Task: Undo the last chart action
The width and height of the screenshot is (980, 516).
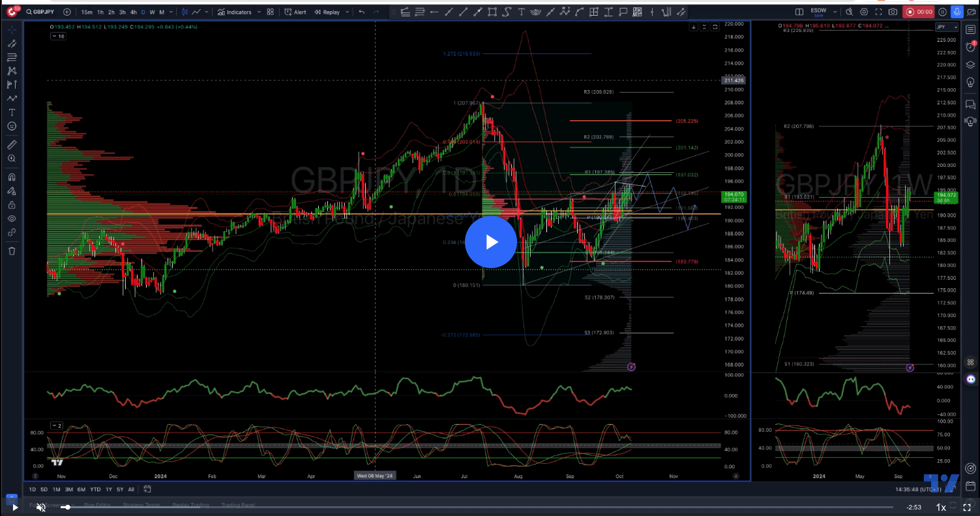Action: [362, 12]
